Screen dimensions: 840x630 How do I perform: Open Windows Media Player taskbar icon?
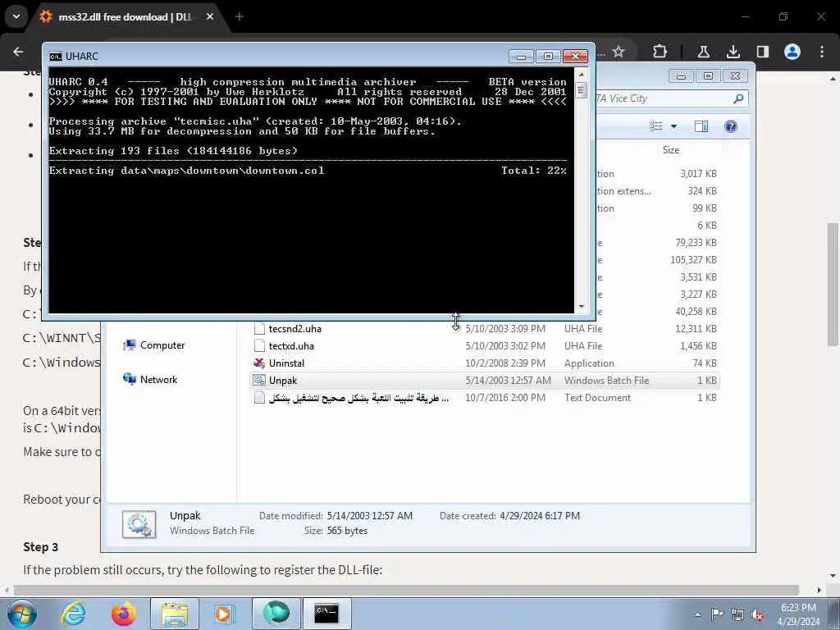click(x=224, y=614)
